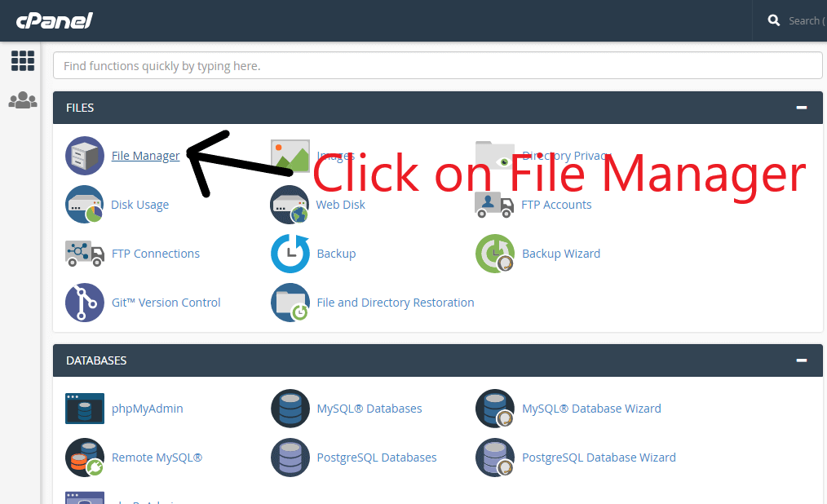Screen dimensions: 827x504
Task: Click the FTP Connections link
Action: click(x=156, y=254)
